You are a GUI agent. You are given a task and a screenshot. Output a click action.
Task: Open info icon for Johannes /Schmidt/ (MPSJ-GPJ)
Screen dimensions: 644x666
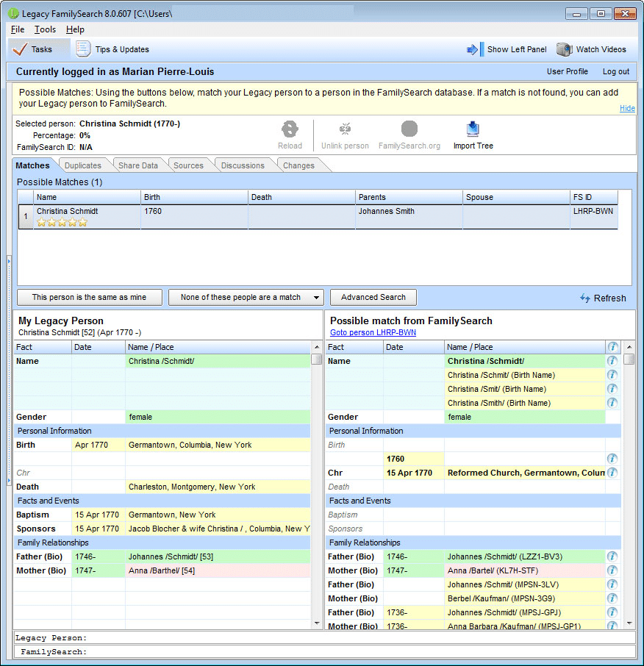click(x=612, y=612)
